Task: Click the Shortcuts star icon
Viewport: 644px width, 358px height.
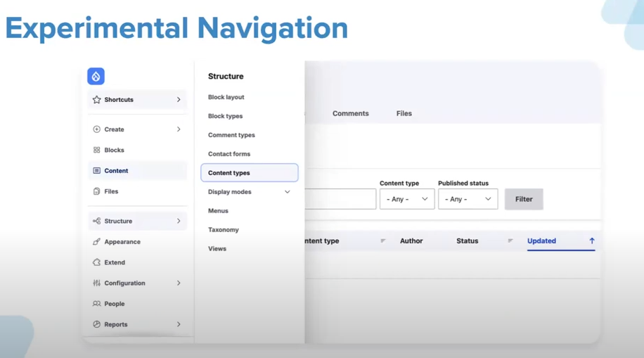Action: click(96, 100)
